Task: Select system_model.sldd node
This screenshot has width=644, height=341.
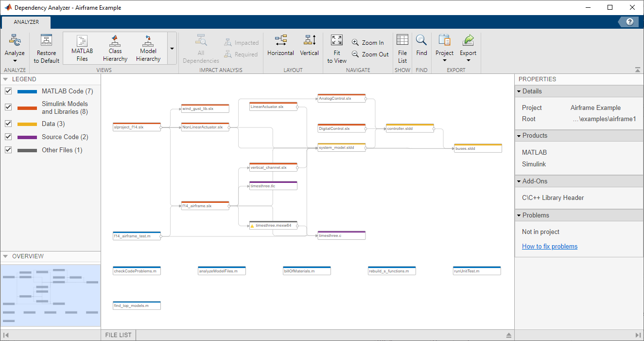Action: pyautogui.click(x=341, y=147)
